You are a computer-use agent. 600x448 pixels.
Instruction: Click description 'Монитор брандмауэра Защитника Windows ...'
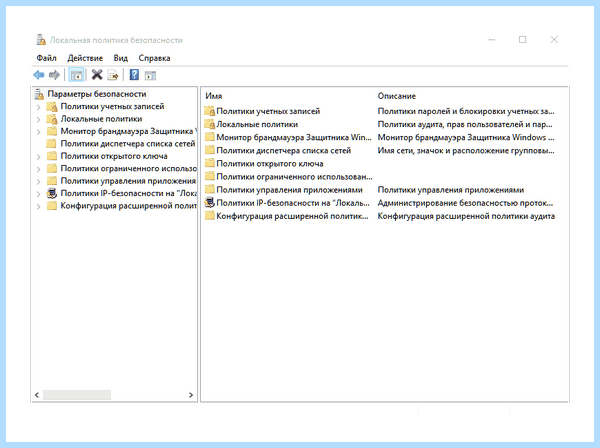pos(466,137)
